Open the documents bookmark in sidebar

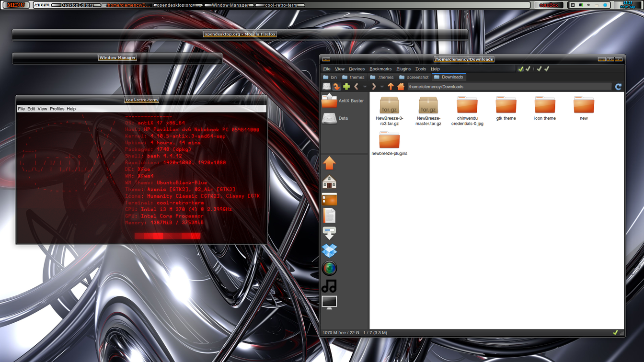(329, 216)
